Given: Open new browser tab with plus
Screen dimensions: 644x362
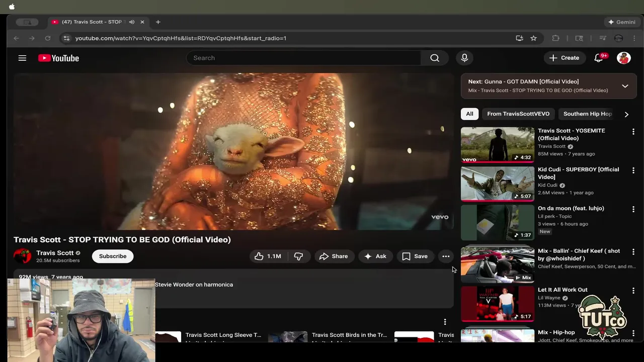Looking at the screenshot, I should point(158,22).
